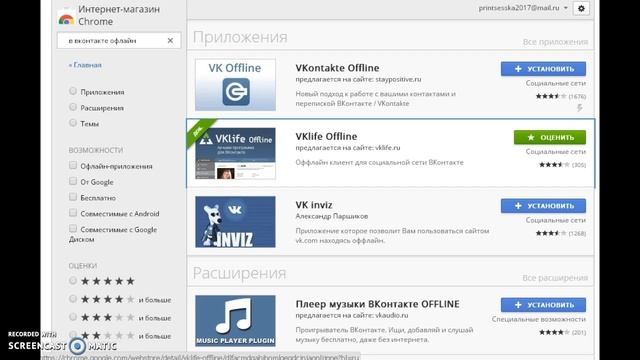The height and width of the screenshot is (360, 640).
Task: Click the Социальные сети category under VK inviz
Action: click(556, 220)
